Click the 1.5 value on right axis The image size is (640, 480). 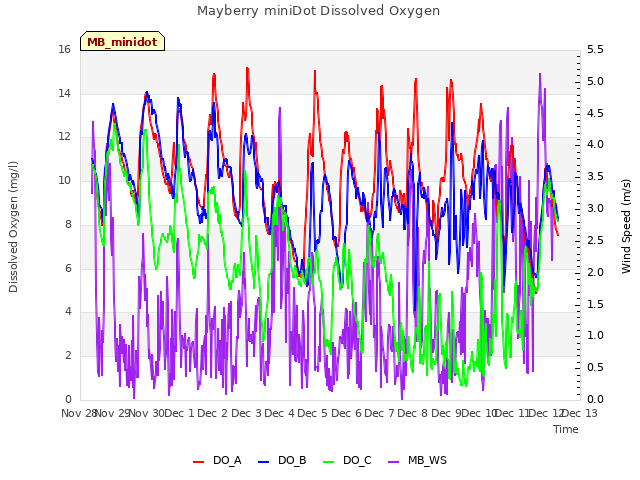(x=595, y=304)
